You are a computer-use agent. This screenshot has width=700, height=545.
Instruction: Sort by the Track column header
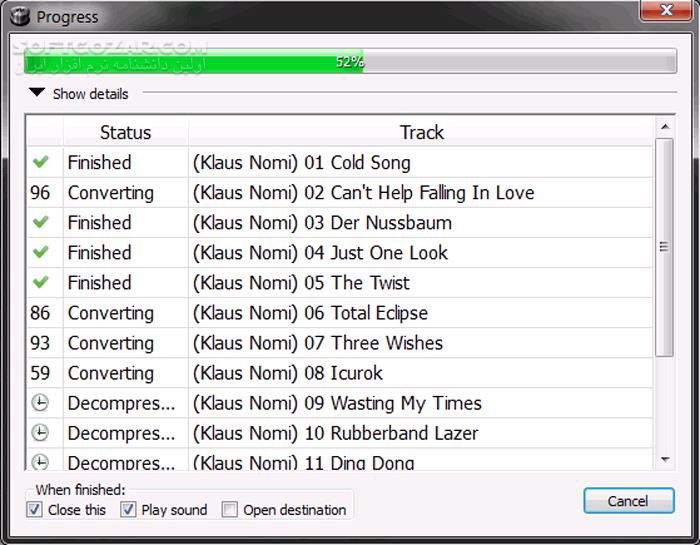click(421, 132)
